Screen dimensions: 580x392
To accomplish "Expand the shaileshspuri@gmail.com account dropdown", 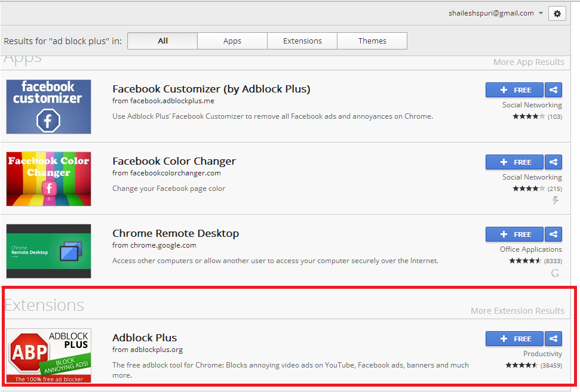I will coord(496,13).
